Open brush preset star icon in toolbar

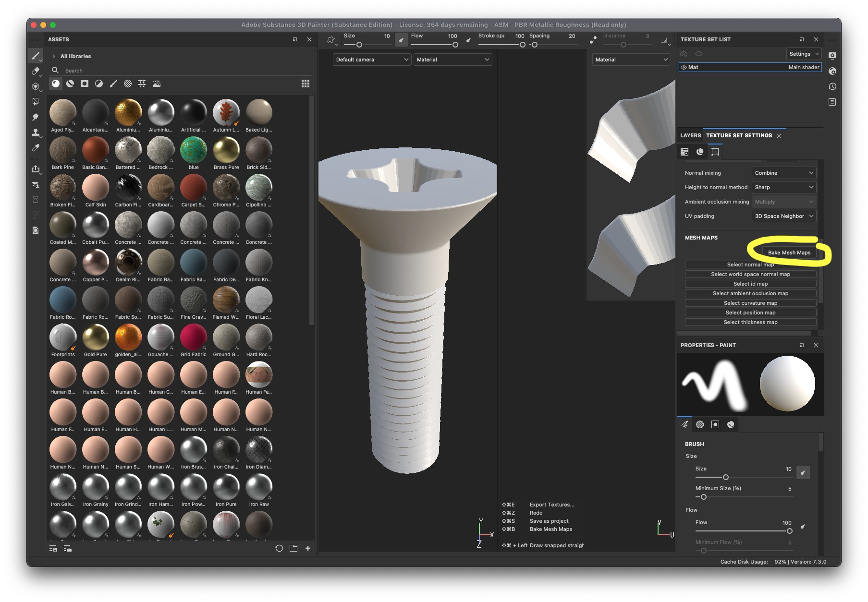click(331, 40)
